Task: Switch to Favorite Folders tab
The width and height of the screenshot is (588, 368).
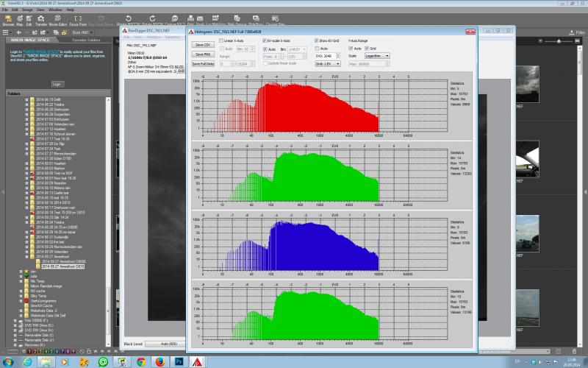Action: click(x=86, y=40)
